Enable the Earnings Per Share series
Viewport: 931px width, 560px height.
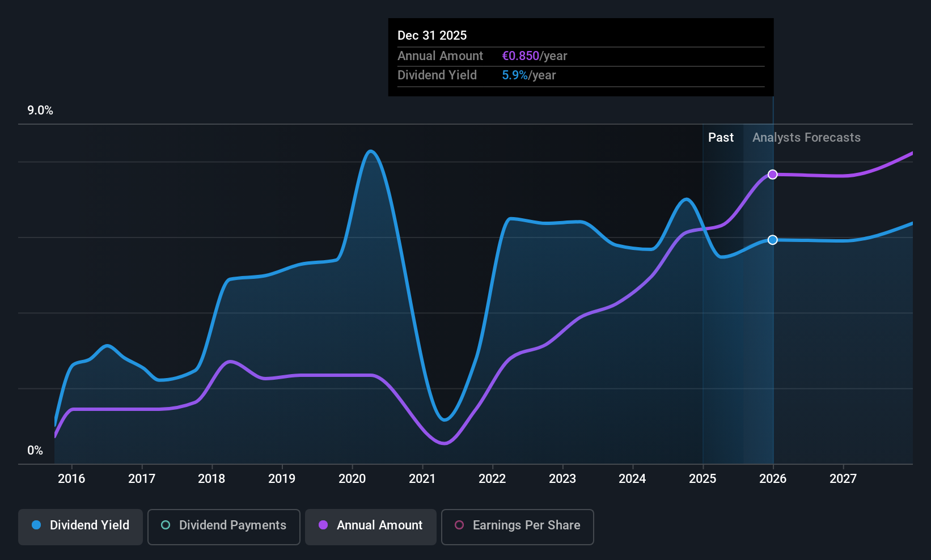518,527
